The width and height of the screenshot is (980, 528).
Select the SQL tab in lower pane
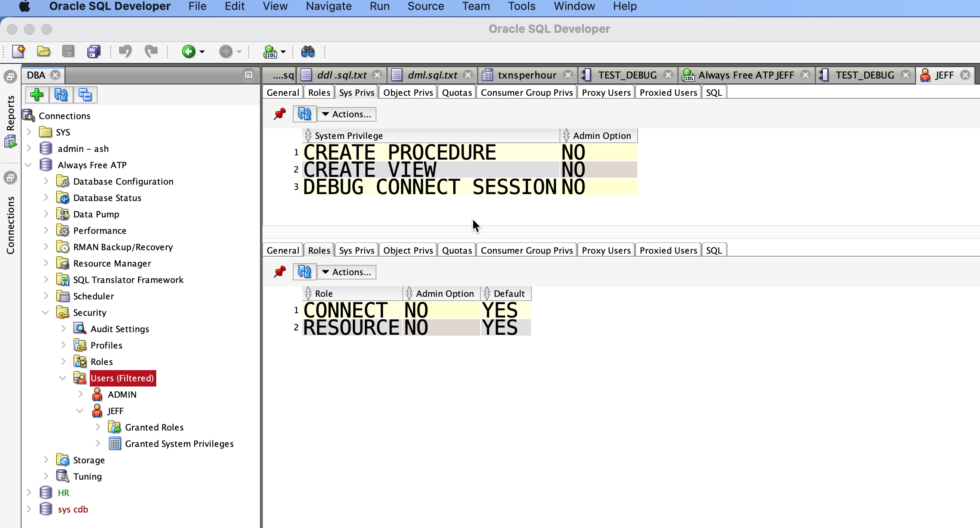[714, 251]
